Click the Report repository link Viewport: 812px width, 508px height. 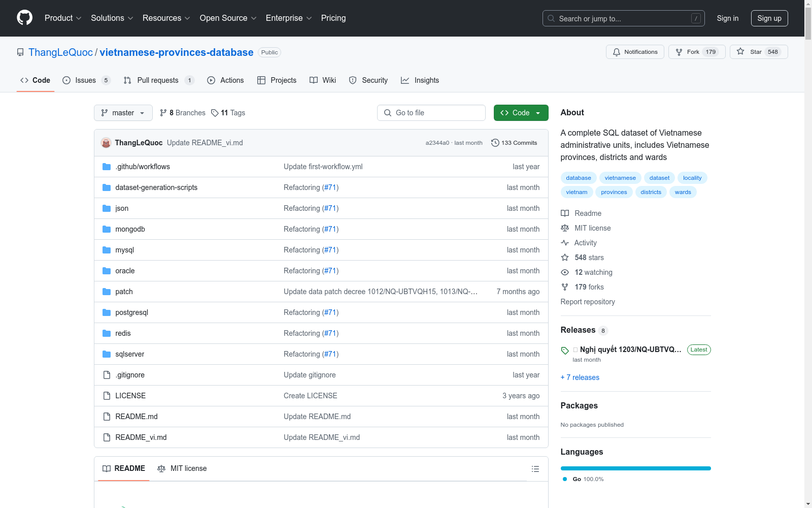tap(588, 302)
